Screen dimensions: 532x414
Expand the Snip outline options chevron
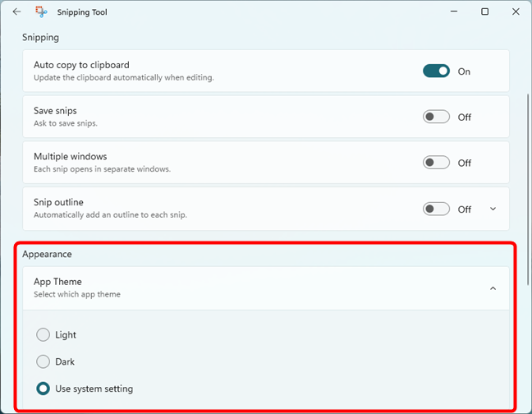[x=493, y=209]
